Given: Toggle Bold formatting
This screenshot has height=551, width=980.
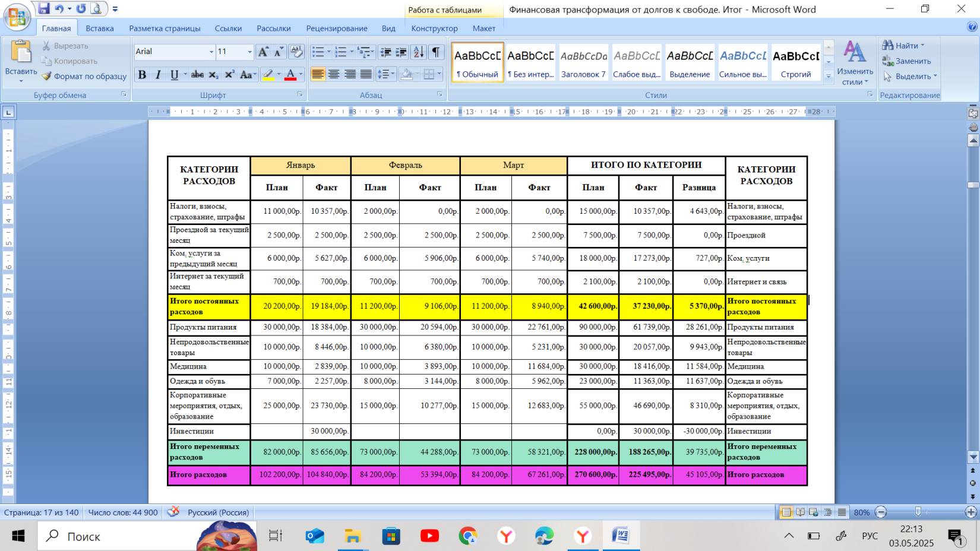Looking at the screenshot, I should 142,75.
